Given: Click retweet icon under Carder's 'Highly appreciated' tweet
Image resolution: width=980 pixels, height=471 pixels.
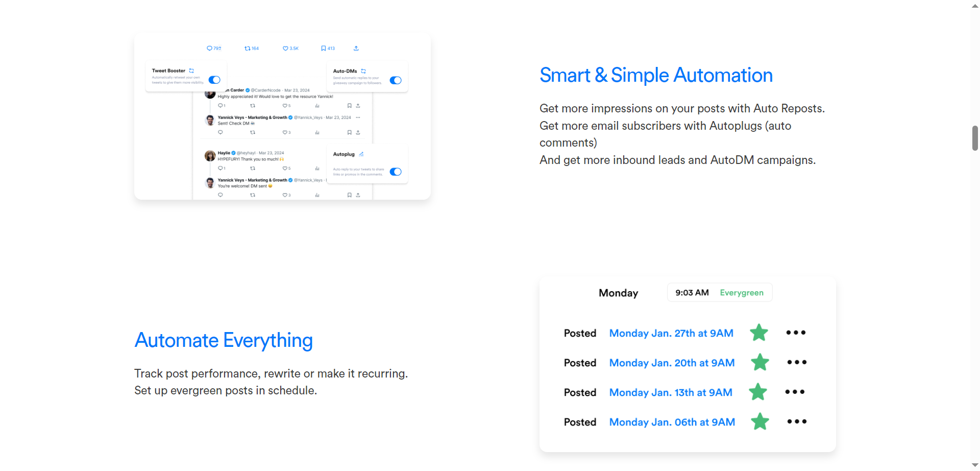Looking at the screenshot, I should pos(253,106).
